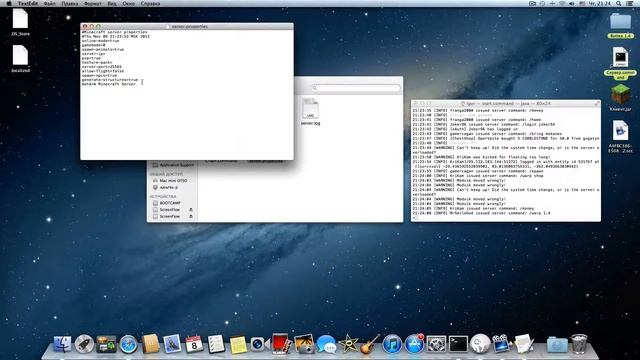Open iTunes music note icon
The image size is (640, 360).
[x=392, y=344]
